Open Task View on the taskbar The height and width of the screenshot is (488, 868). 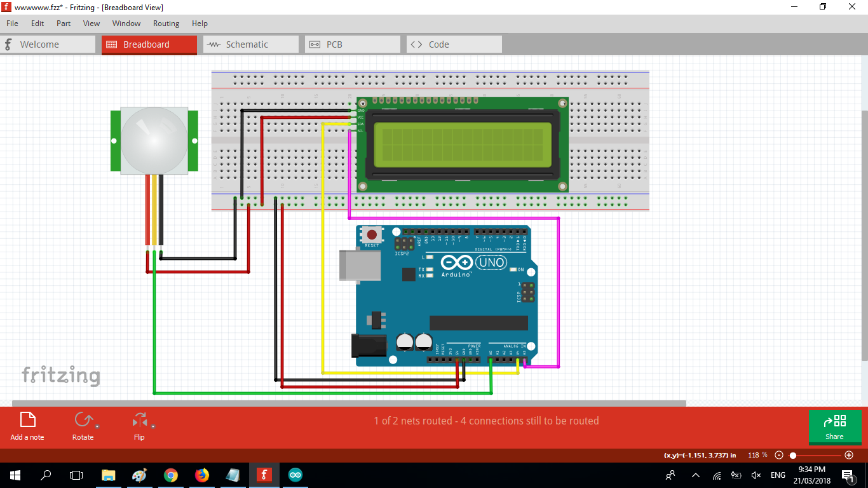[76, 475]
